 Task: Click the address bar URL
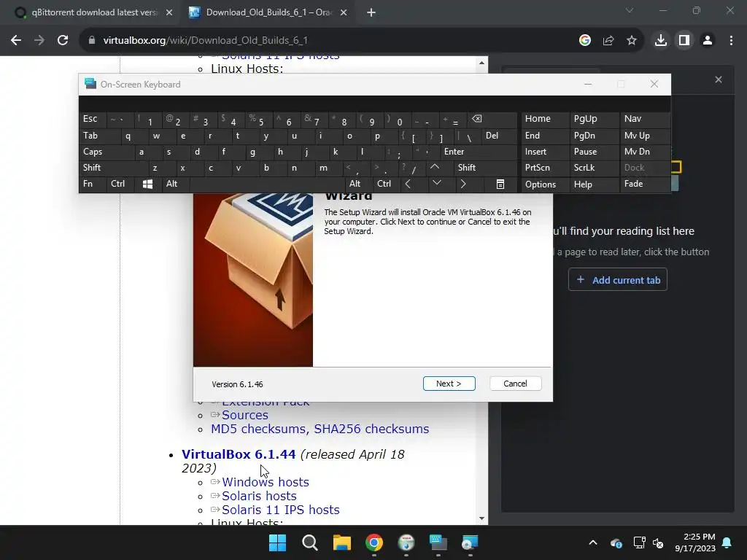[x=205, y=41]
